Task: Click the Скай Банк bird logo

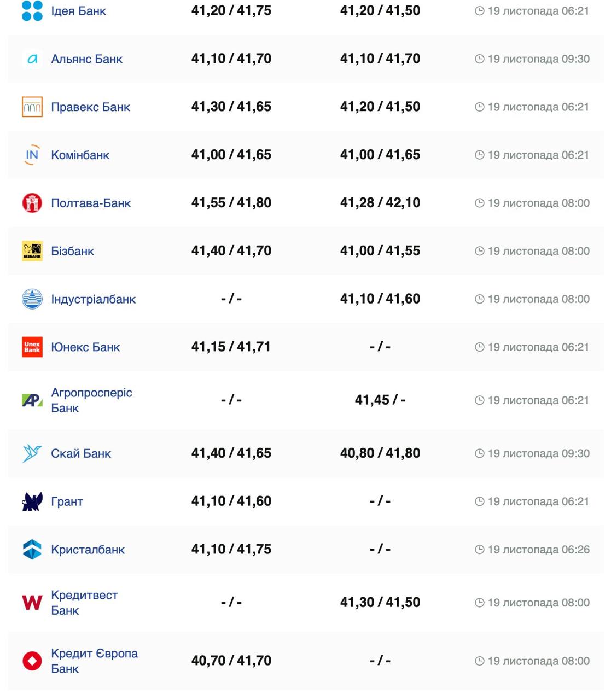Action: pos(32,453)
